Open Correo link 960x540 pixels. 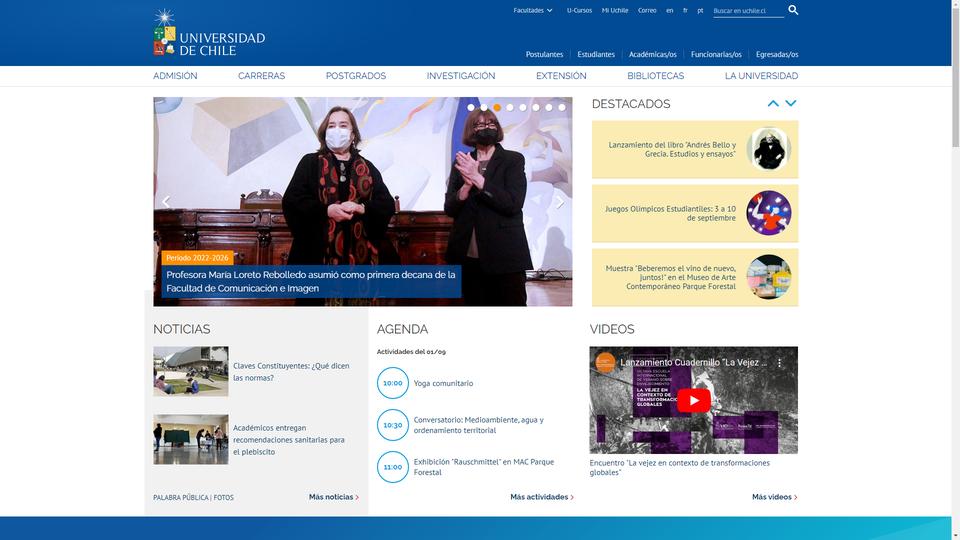click(x=647, y=10)
